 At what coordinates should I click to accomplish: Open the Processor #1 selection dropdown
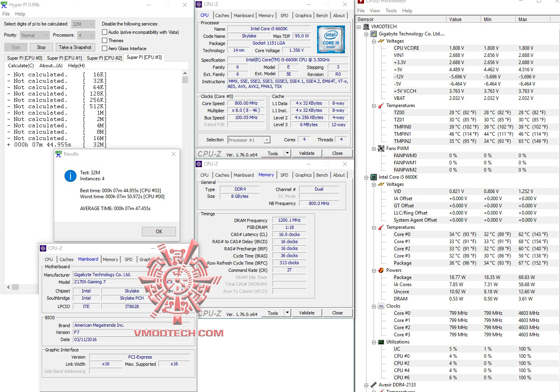point(249,140)
